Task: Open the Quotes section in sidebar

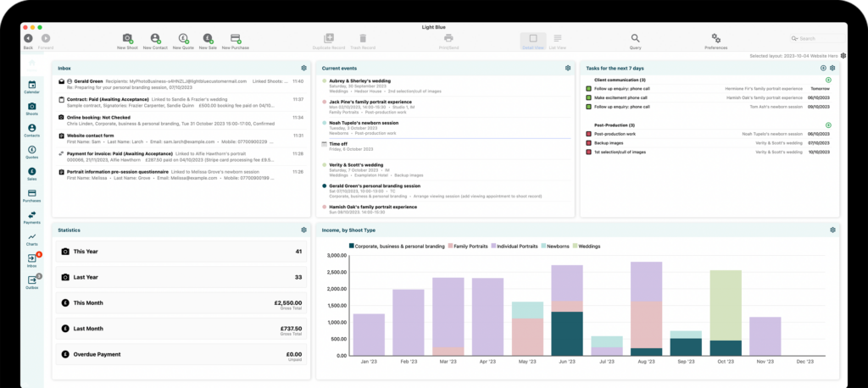Action: click(x=31, y=151)
